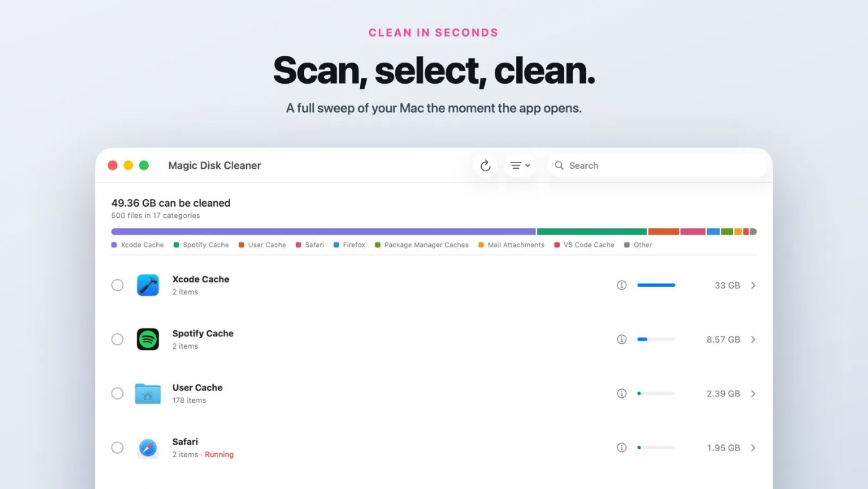
Task: Click the 'Firefox' legend label
Action: 354,245
